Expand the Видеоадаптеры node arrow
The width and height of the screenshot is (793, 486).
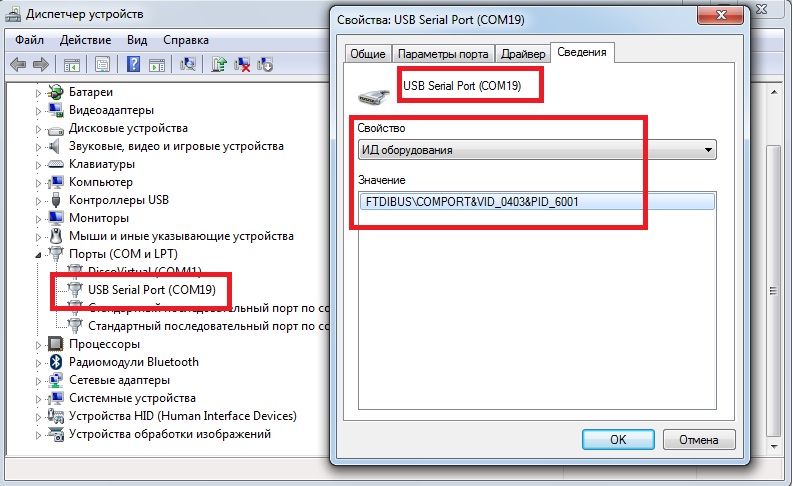point(38,110)
